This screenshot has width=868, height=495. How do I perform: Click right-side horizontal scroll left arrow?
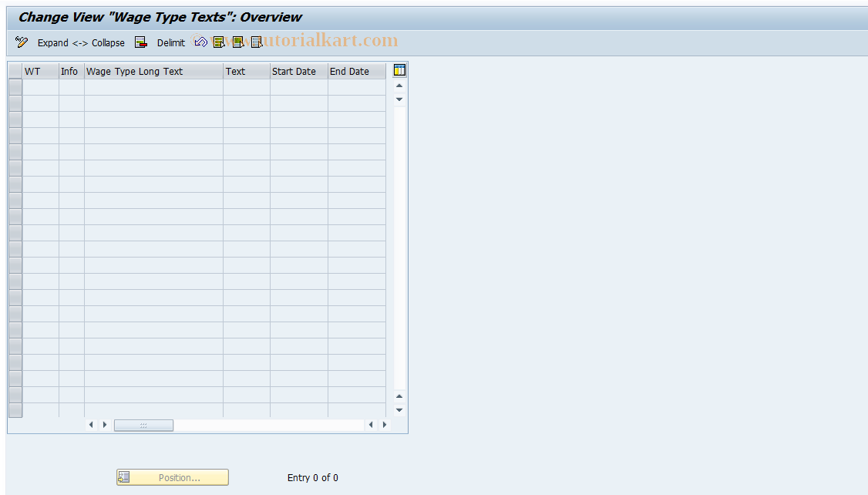pyautogui.click(x=371, y=425)
